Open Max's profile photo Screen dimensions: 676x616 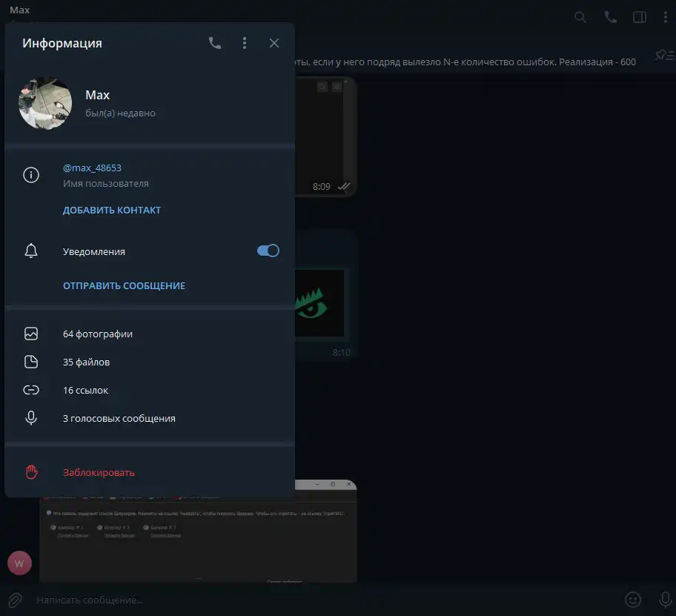[x=45, y=103]
